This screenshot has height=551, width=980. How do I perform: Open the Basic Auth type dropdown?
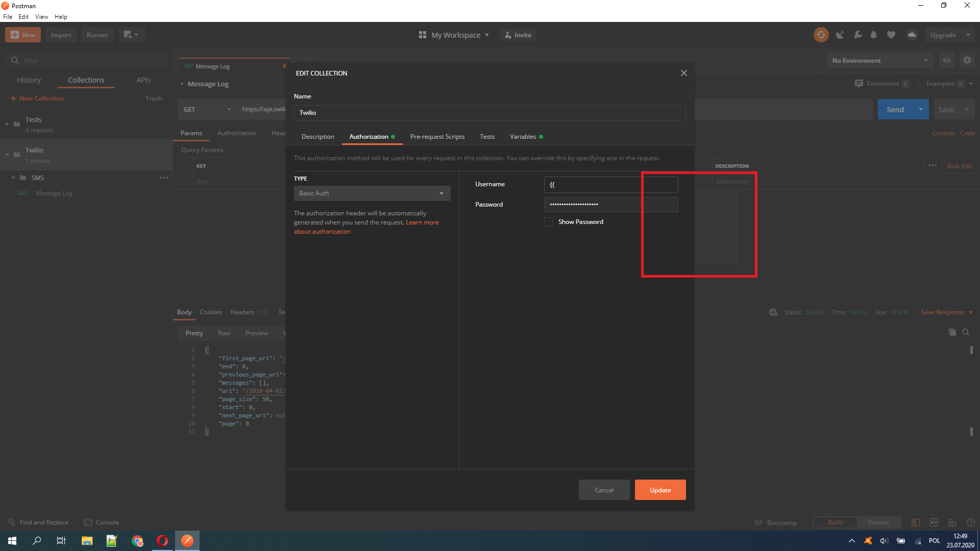tap(372, 193)
